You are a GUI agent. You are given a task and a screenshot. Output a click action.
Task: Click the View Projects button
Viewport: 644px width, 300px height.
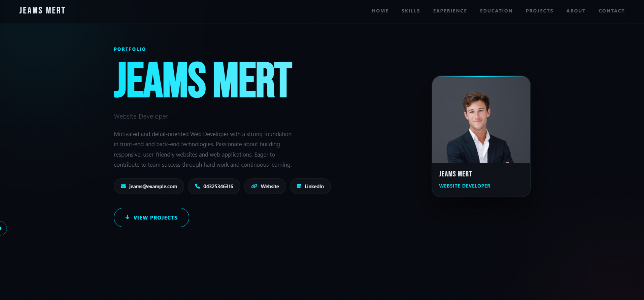[151, 218]
